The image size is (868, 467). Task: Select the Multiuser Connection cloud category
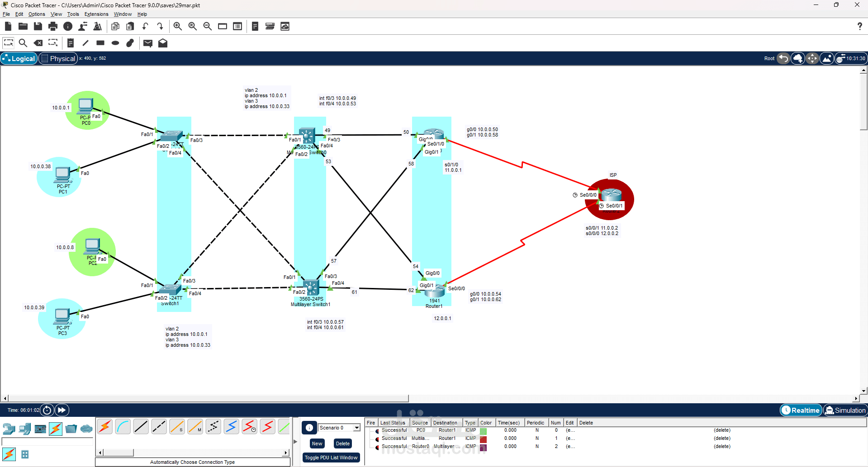pos(86,429)
